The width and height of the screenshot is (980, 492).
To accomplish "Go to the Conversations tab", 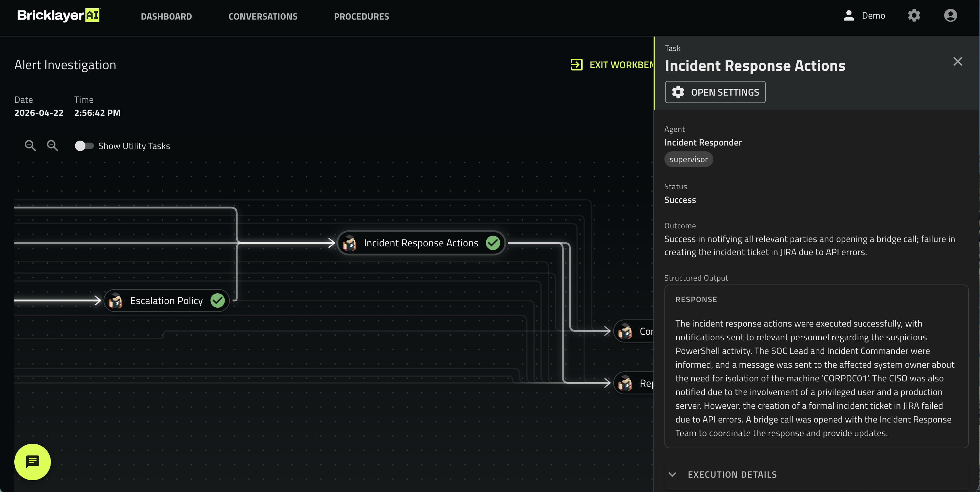I will 263,16.
